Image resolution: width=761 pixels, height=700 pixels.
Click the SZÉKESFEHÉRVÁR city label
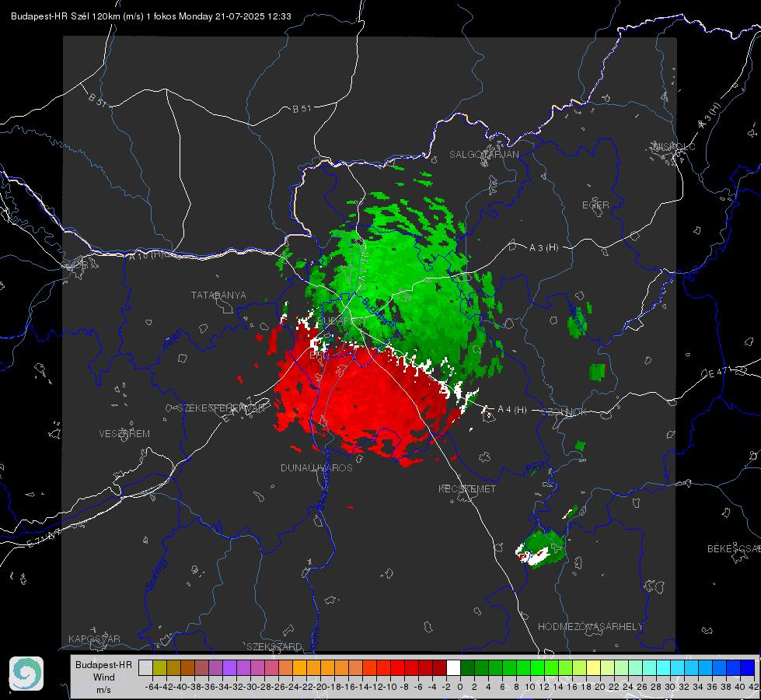pyautogui.click(x=222, y=408)
